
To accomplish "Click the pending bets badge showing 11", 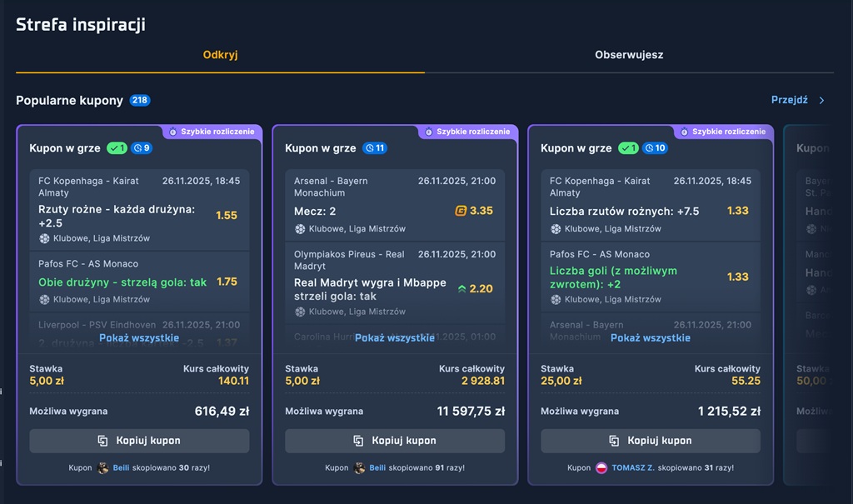I will pos(375,148).
